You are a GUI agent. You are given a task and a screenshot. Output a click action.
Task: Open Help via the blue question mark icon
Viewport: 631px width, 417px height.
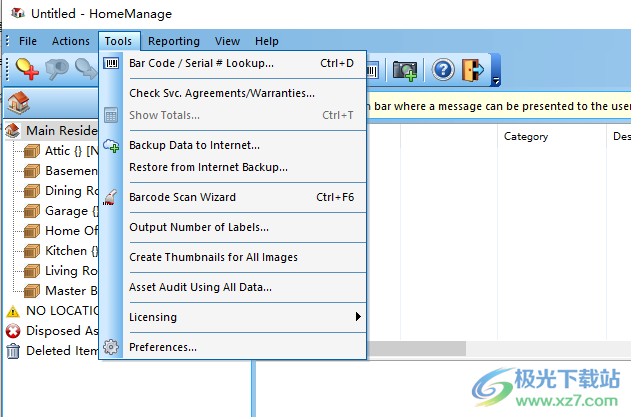coord(443,70)
